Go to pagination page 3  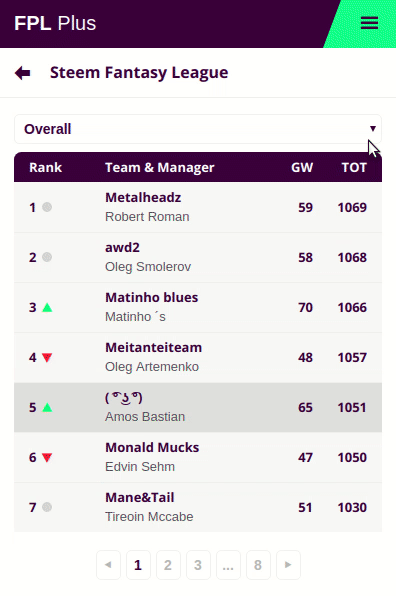point(198,565)
